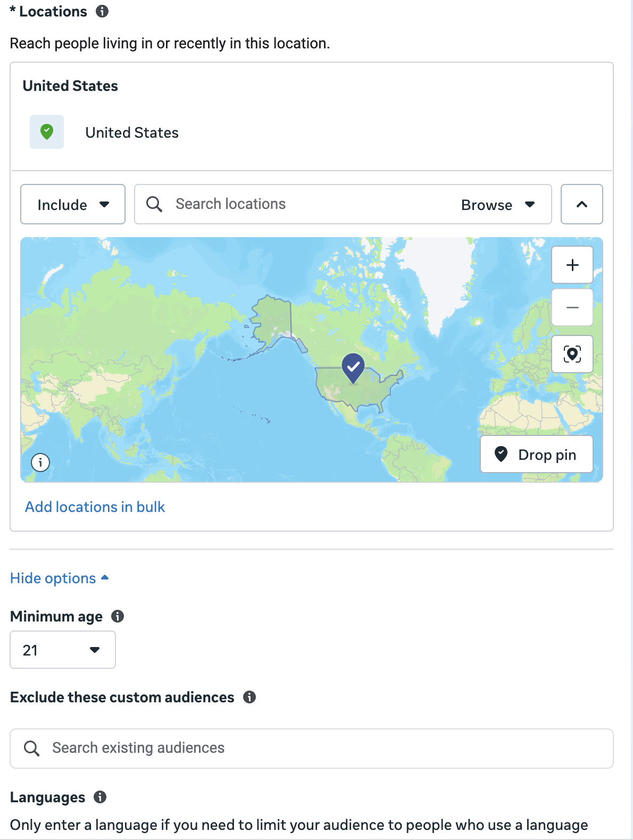Click the map info icon
Viewport: 633px width, 840px height.
click(x=40, y=463)
